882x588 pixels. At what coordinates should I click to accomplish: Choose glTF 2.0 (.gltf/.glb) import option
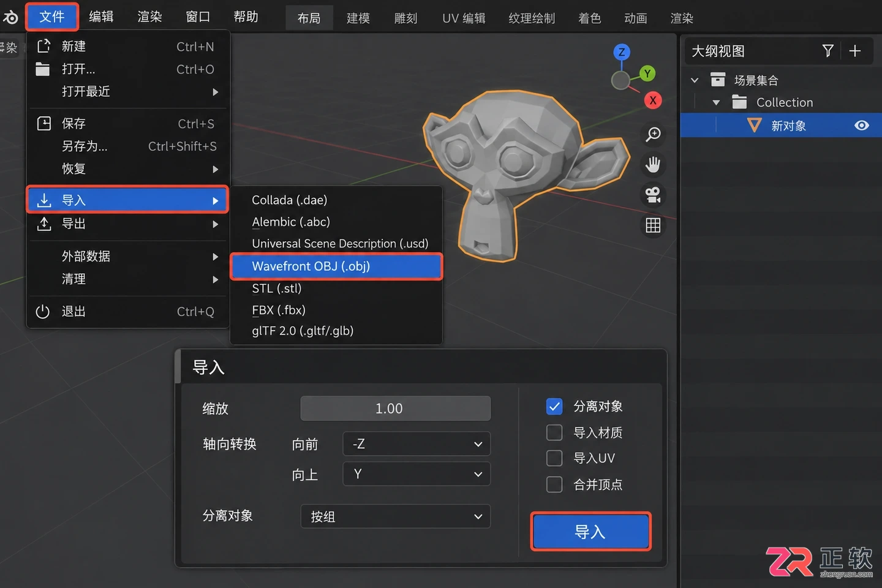point(336,331)
